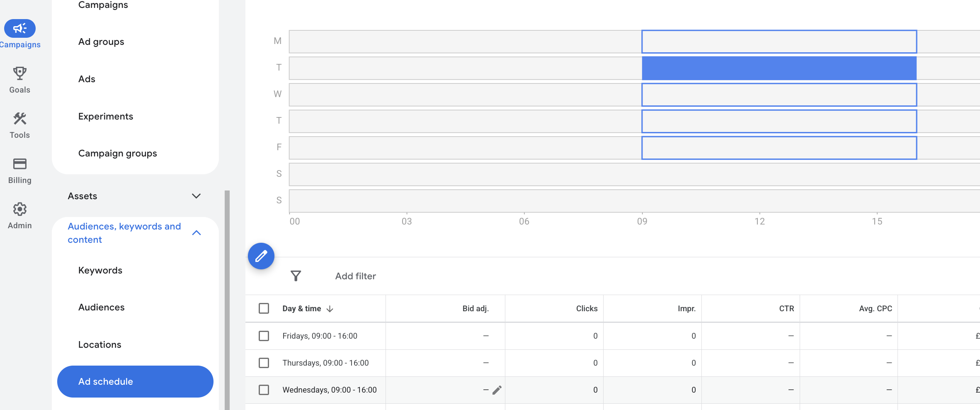
Task: Select the filled Tuesday schedule block
Action: click(x=779, y=68)
